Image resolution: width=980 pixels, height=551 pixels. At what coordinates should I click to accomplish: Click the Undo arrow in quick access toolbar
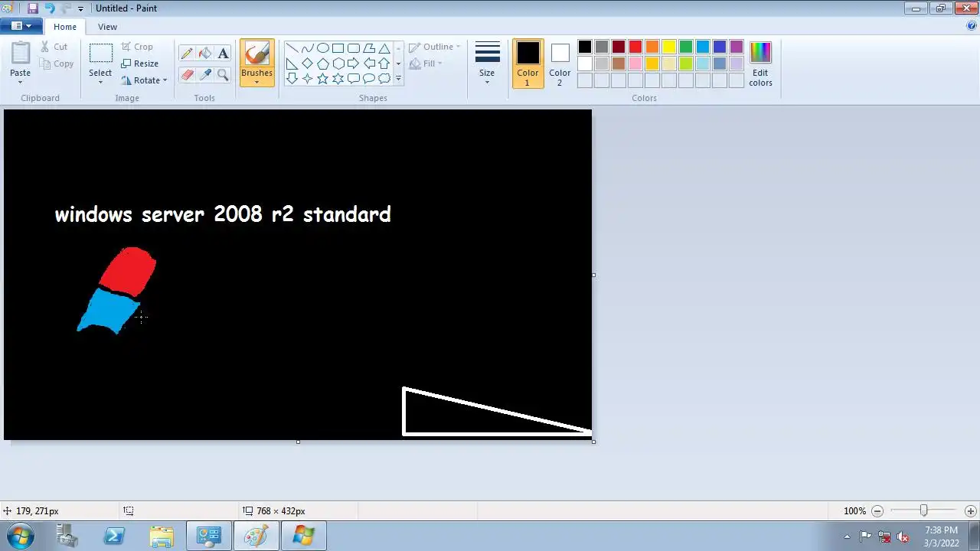(x=50, y=8)
